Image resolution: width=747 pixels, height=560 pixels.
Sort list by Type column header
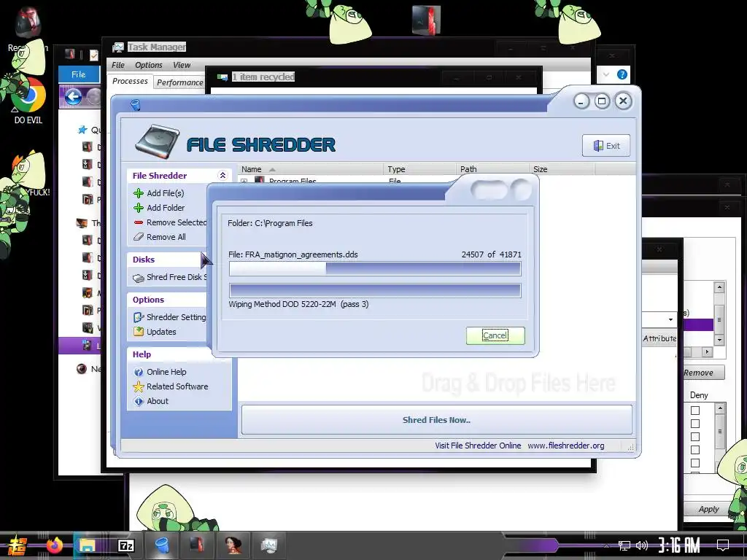pyautogui.click(x=419, y=169)
